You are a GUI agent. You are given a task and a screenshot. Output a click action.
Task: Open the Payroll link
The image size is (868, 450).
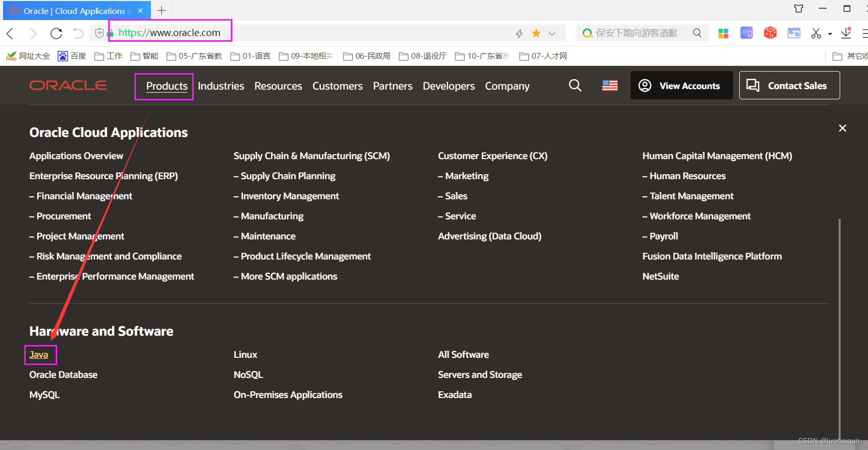click(660, 236)
